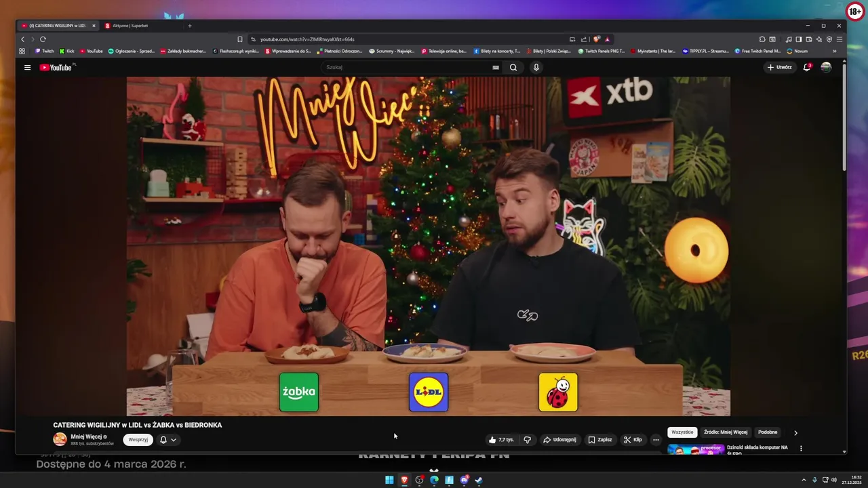Save the video with Zapisz button

click(x=599, y=440)
